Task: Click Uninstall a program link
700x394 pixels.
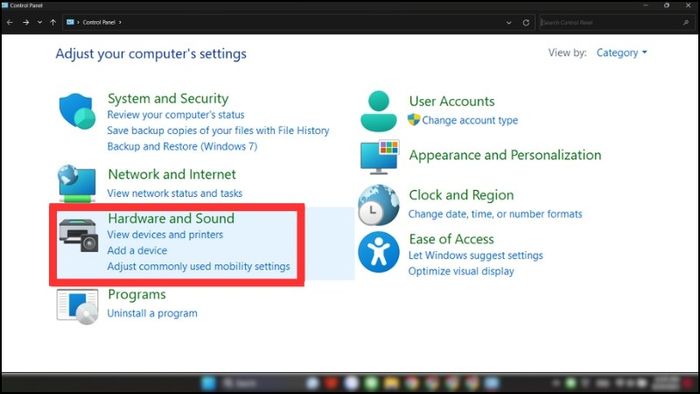Action: (x=152, y=313)
